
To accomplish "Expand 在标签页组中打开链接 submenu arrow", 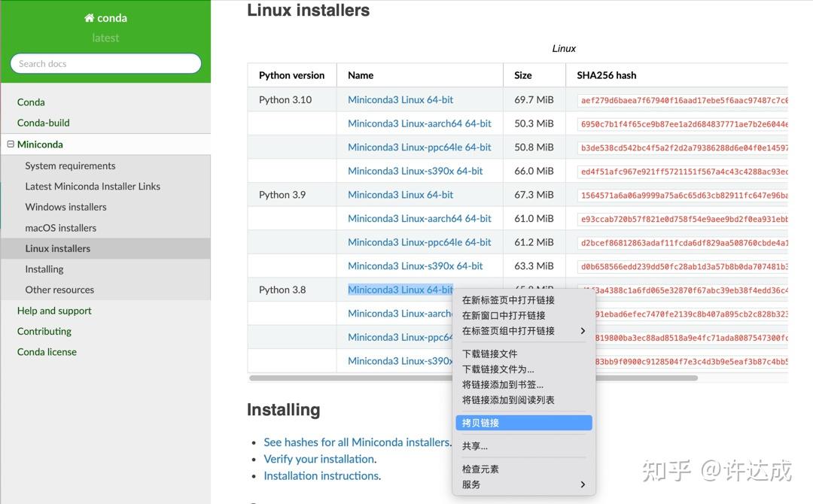I will [583, 331].
